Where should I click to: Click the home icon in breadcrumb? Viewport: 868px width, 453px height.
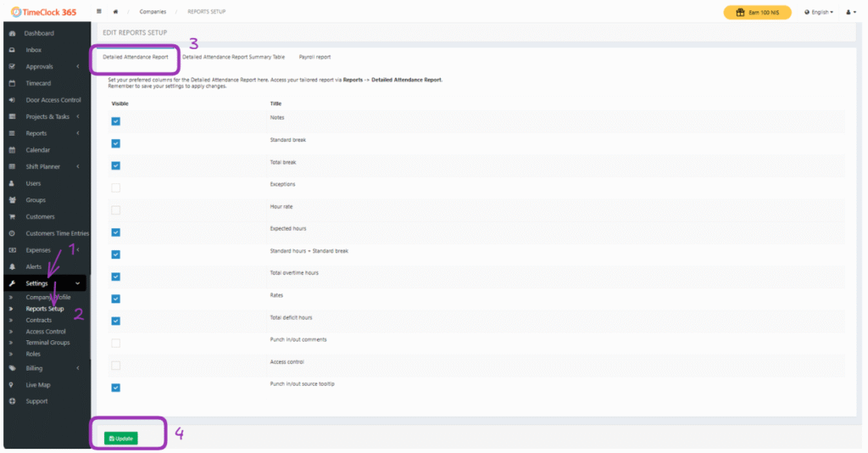(x=115, y=12)
